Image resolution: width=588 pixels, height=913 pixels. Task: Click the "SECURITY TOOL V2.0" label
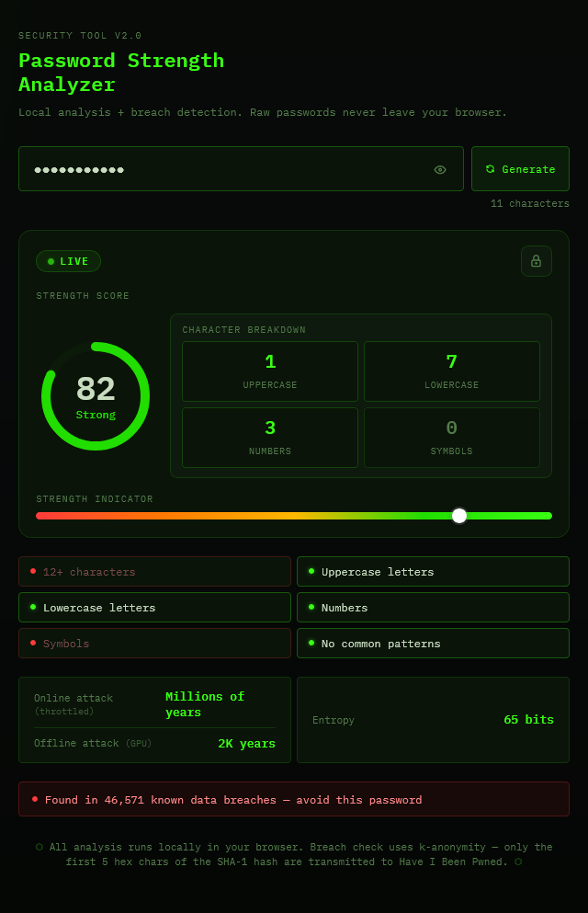[x=80, y=36]
